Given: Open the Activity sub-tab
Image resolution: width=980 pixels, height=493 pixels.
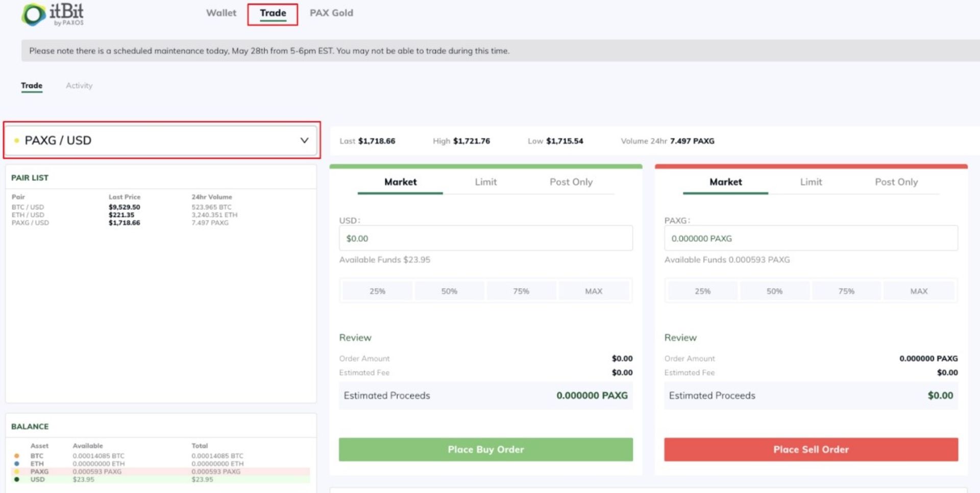Looking at the screenshot, I should [x=79, y=86].
